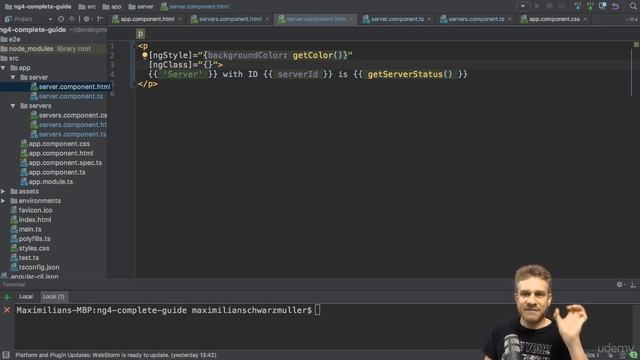Click the p breadcrumb tag above editor

[140, 34]
